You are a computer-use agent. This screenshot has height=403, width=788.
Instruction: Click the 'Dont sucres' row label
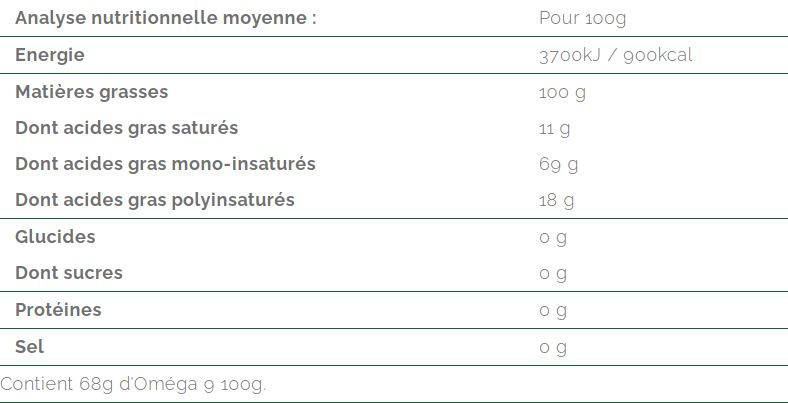click(69, 273)
